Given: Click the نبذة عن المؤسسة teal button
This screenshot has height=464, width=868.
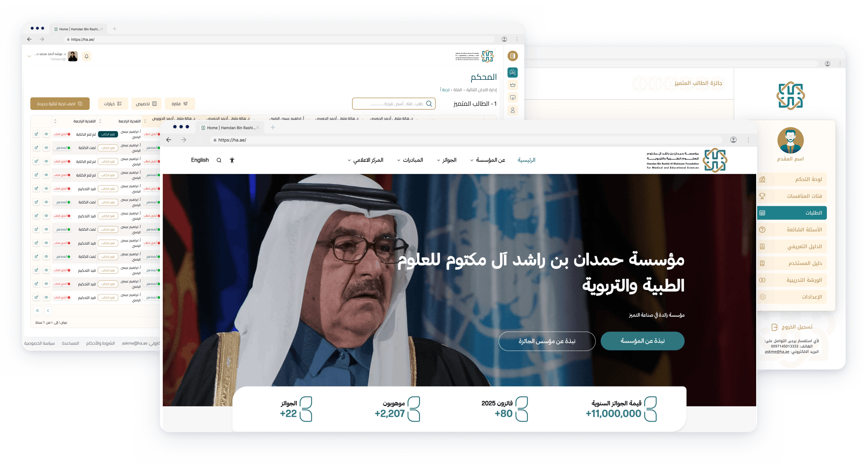Looking at the screenshot, I should tap(642, 341).
